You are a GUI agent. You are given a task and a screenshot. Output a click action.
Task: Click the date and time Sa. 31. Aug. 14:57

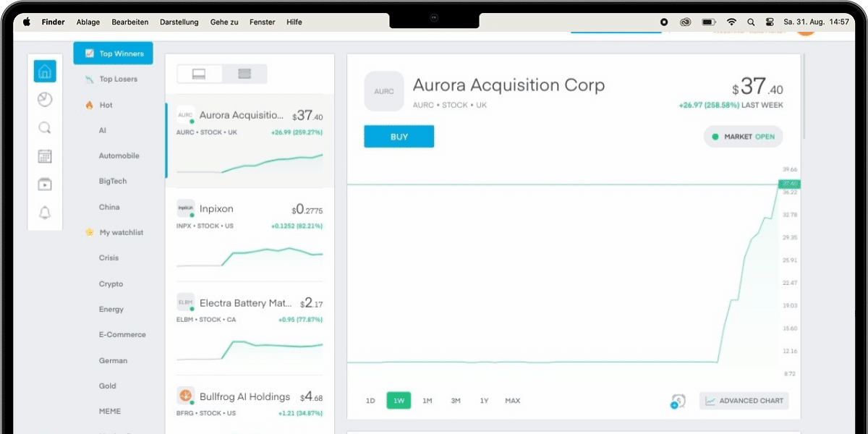(x=817, y=22)
